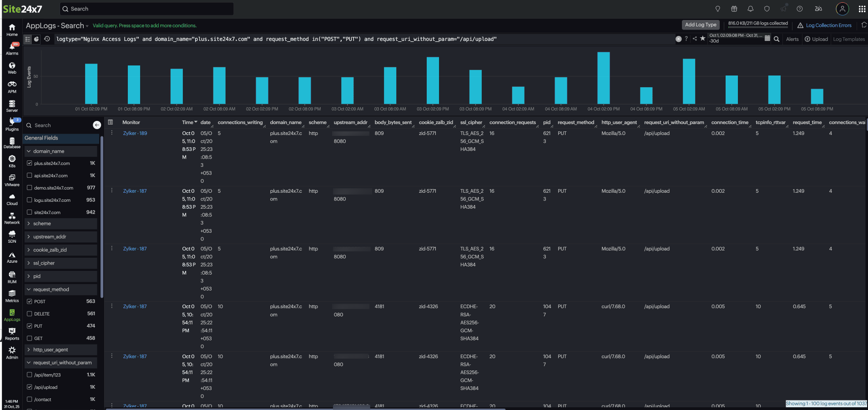The image size is (868, 410).
Task: Expand the ssl_cipher field group
Action: click(29, 263)
